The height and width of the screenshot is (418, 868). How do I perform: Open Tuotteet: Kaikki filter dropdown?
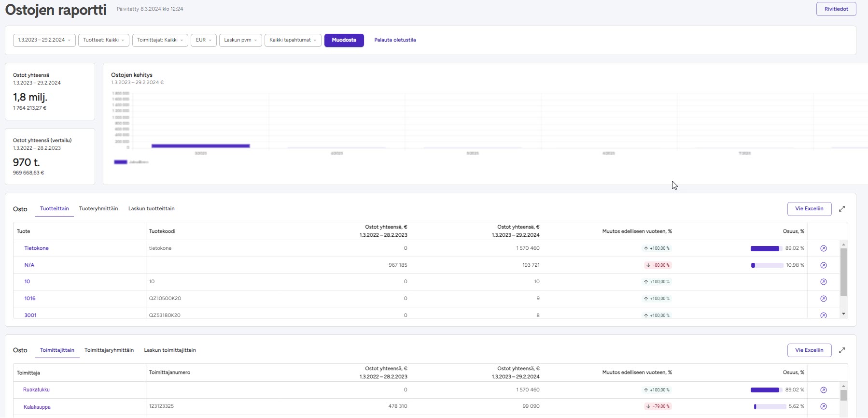[x=104, y=40]
